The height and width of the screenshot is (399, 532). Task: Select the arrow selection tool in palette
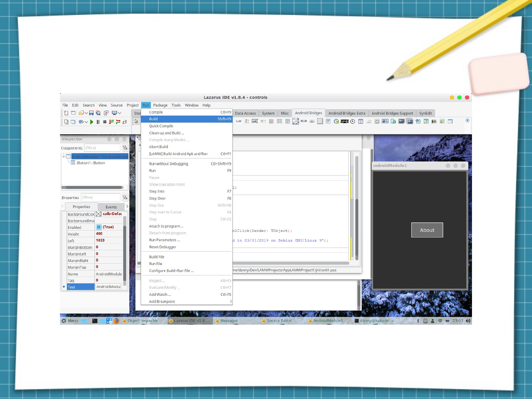136,121
